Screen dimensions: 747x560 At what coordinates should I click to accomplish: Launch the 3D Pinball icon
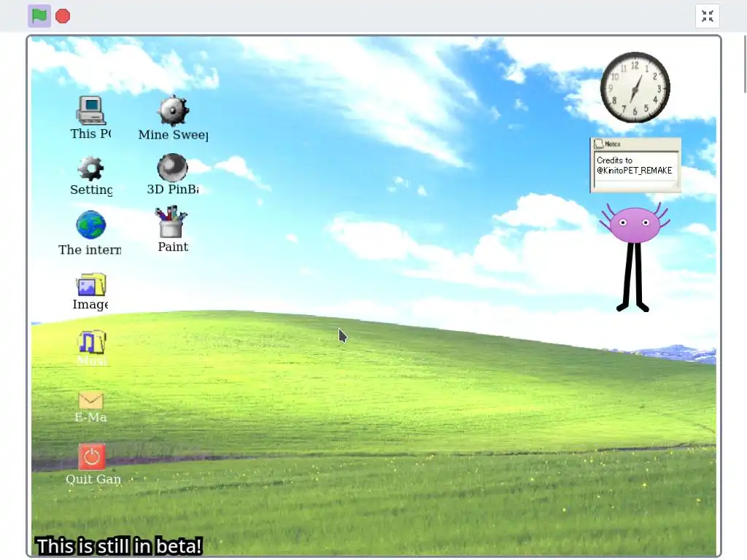(172, 167)
